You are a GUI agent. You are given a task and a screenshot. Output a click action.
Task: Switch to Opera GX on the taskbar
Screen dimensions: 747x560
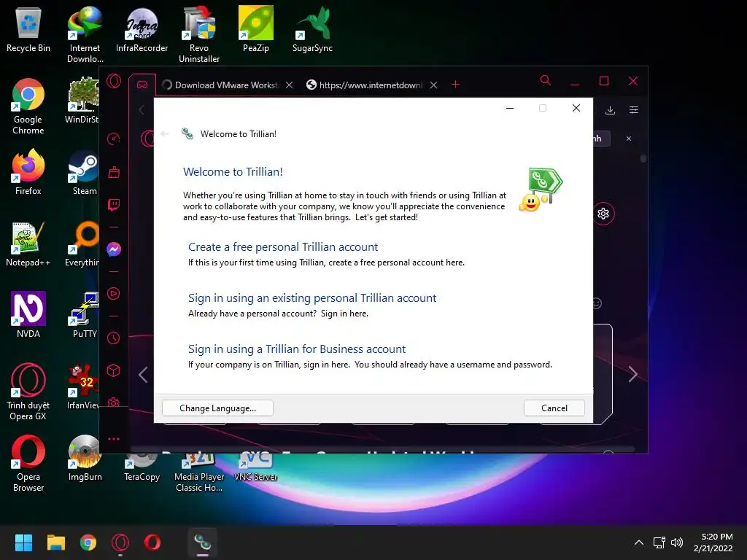coord(120,542)
